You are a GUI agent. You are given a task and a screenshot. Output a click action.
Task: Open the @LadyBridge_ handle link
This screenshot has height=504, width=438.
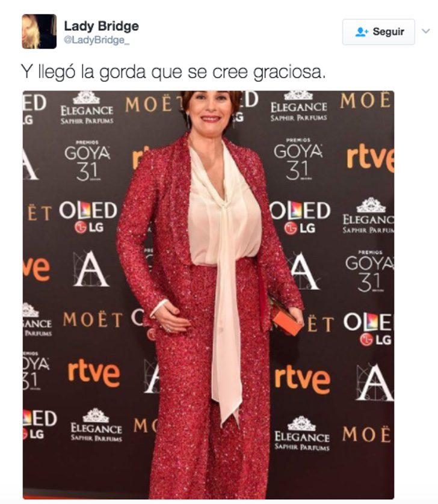pyautogui.click(x=96, y=40)
